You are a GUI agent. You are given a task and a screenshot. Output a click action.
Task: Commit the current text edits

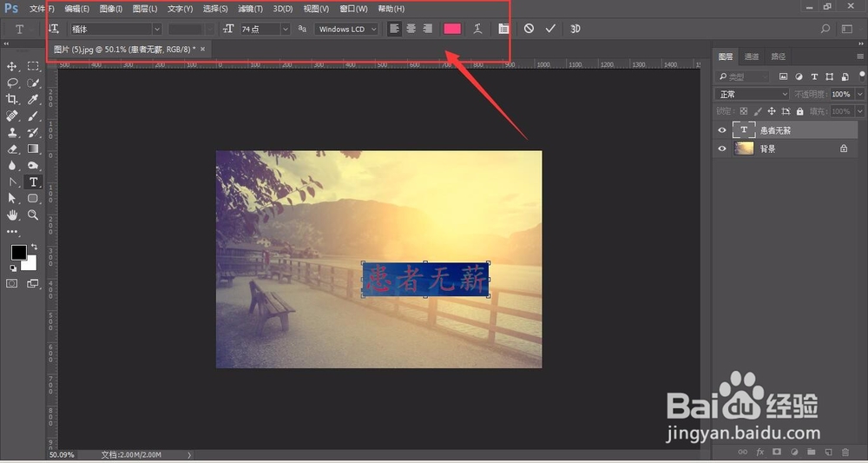point(549,29)
